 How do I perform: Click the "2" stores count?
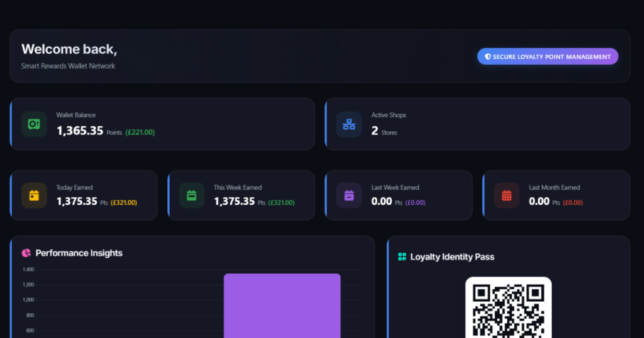375,131
